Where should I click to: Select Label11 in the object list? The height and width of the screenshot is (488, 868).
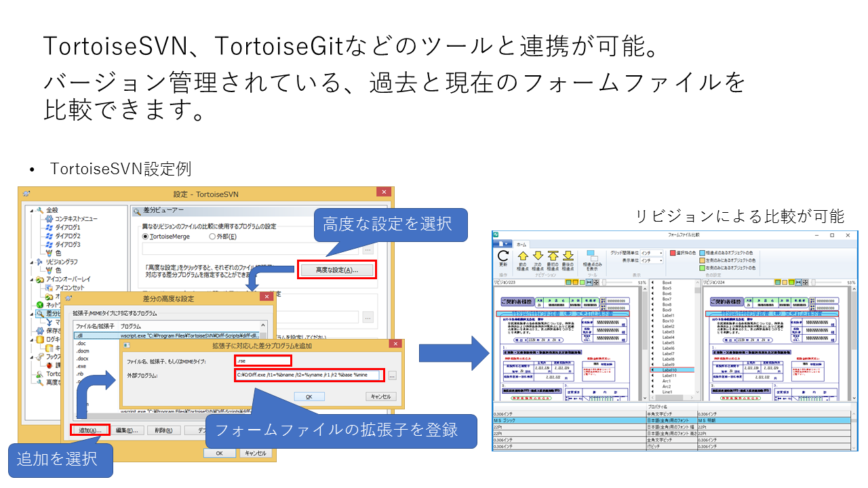tap(671, 375)
